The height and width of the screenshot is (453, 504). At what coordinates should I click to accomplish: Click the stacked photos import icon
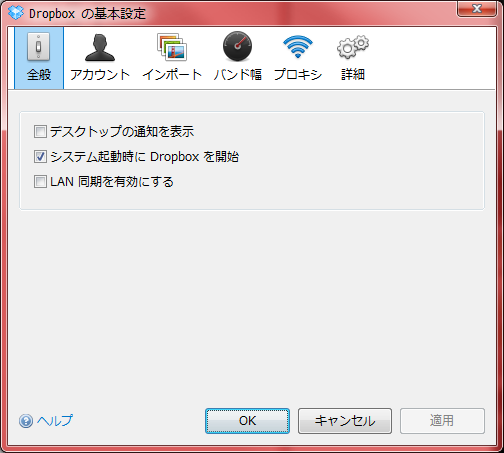coord(172,47)
